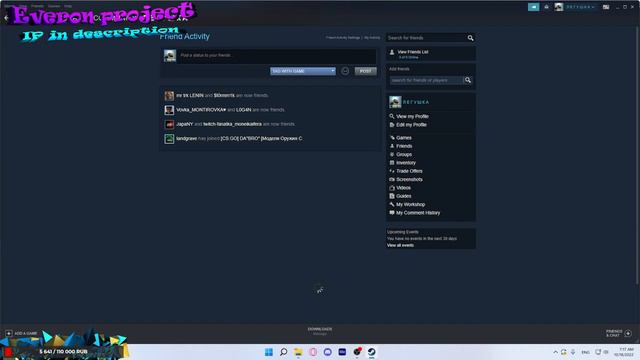Open the landgrave avatar in the feed
Screen dimensions: 640x360
click(x=169, y=139)
